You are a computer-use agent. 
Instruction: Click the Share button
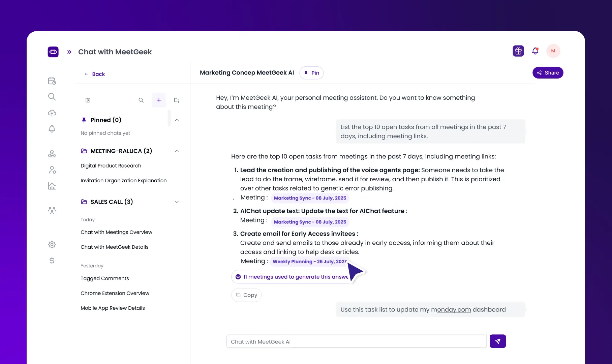(548, 73)
